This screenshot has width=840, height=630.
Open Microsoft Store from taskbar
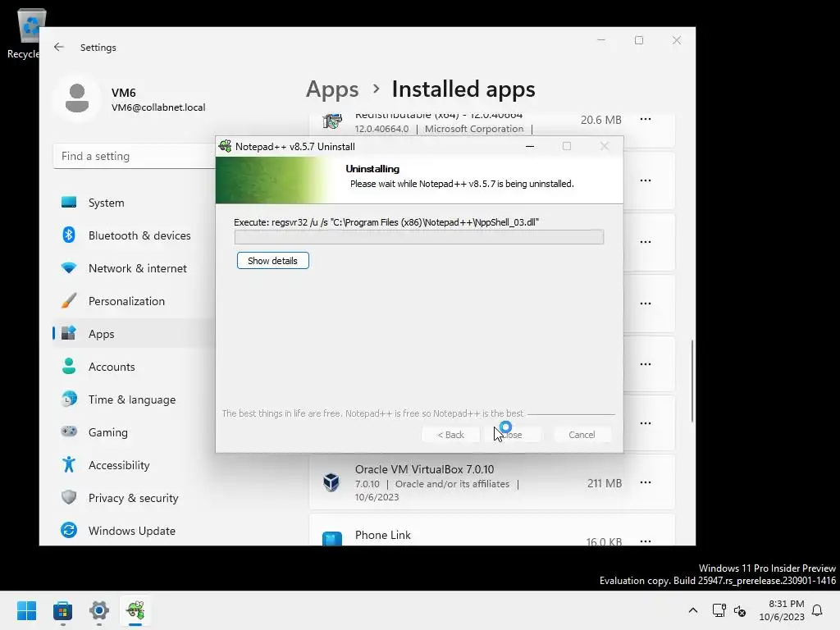(x=62, y=610)
